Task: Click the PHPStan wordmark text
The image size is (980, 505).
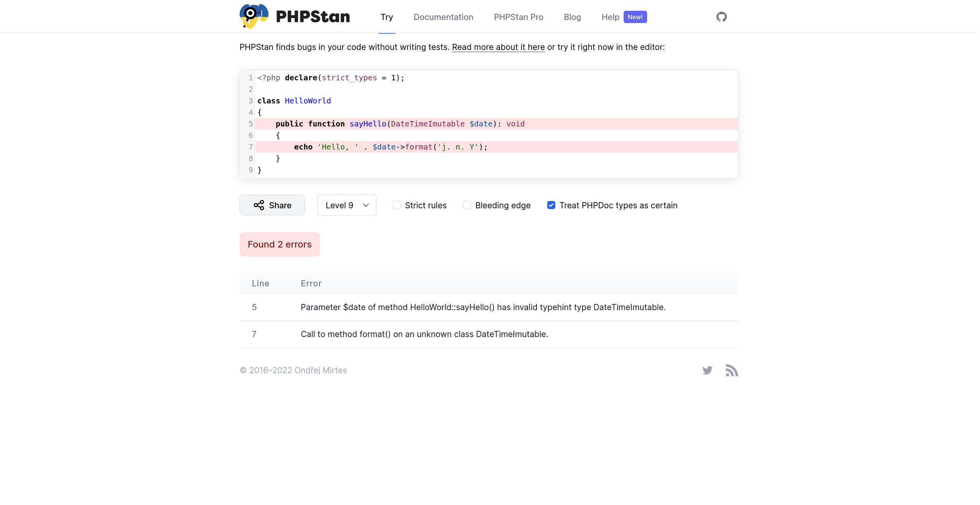Action: click(313, 17)
